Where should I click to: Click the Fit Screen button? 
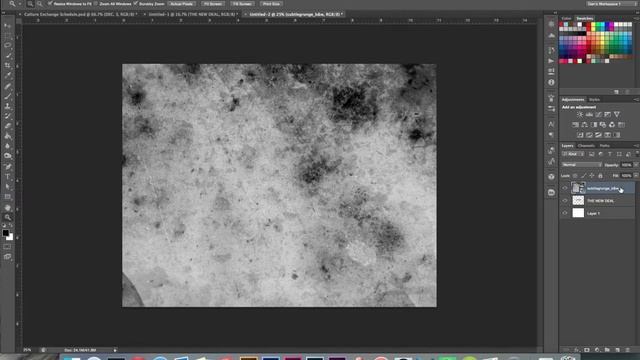213,4
